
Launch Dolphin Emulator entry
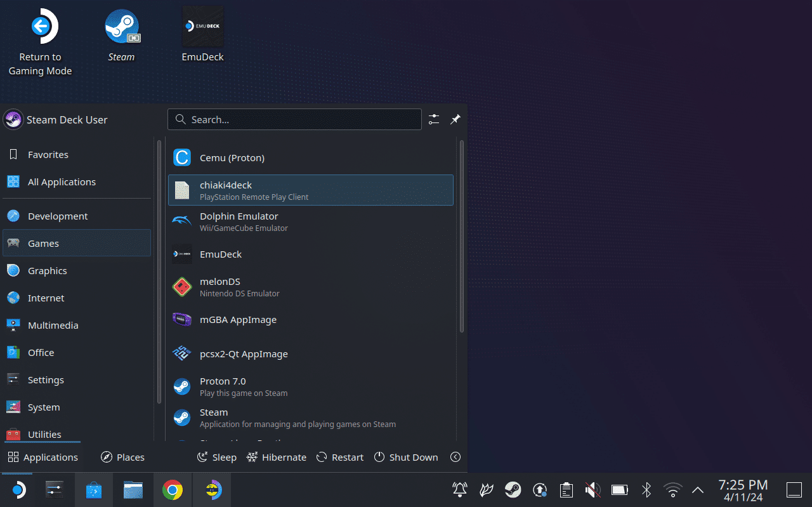point(311,221)
